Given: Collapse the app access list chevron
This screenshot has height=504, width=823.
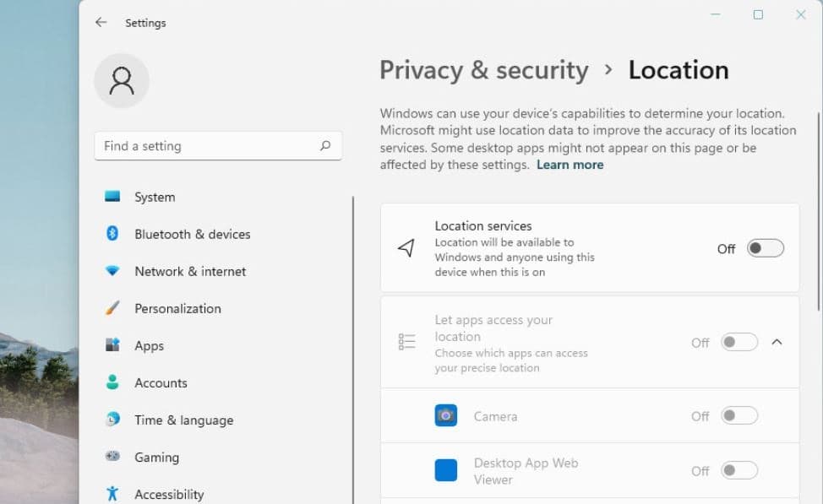Looking at the screenshot, I should [777, 342].
